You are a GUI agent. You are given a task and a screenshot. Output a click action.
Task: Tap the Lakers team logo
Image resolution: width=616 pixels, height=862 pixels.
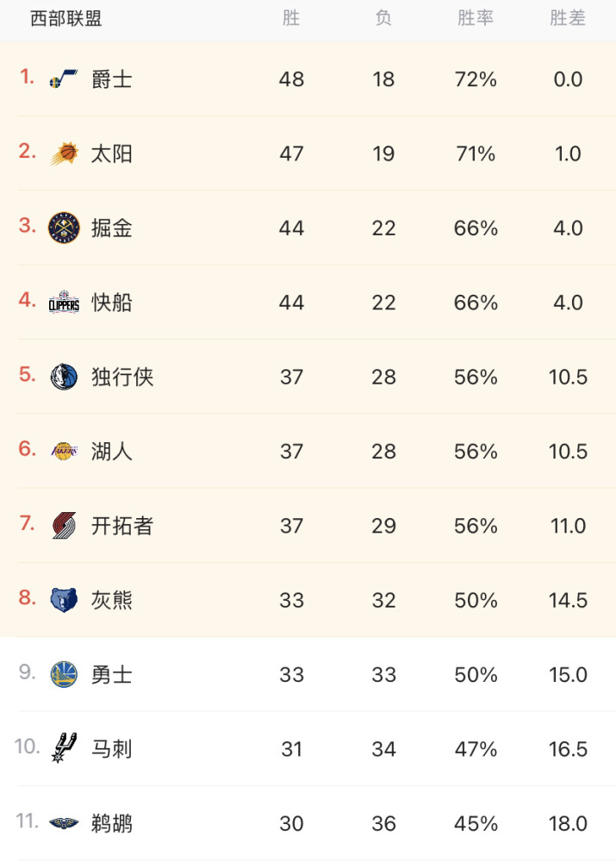[x=64, y=451]
